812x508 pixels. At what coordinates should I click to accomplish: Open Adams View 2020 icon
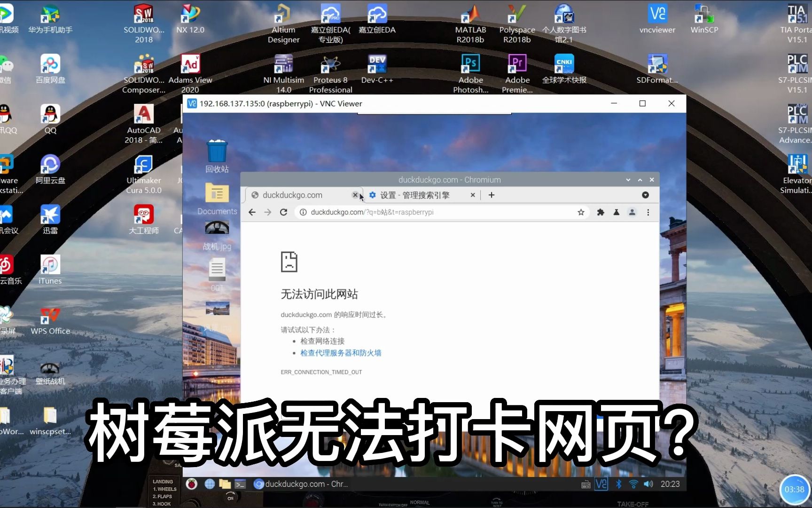click(x=190, y=74)
